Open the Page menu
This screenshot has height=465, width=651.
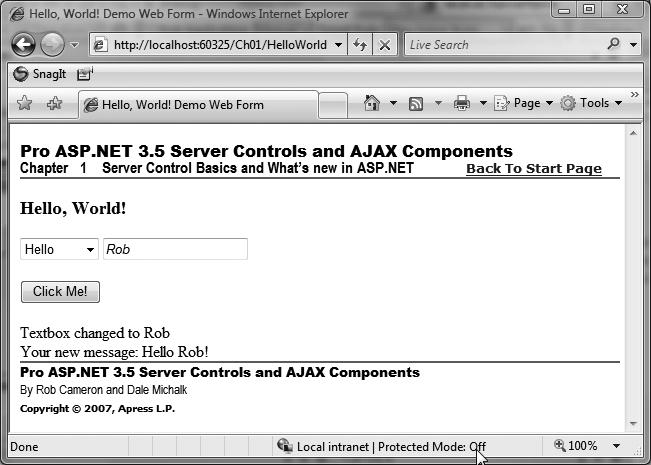523,103
